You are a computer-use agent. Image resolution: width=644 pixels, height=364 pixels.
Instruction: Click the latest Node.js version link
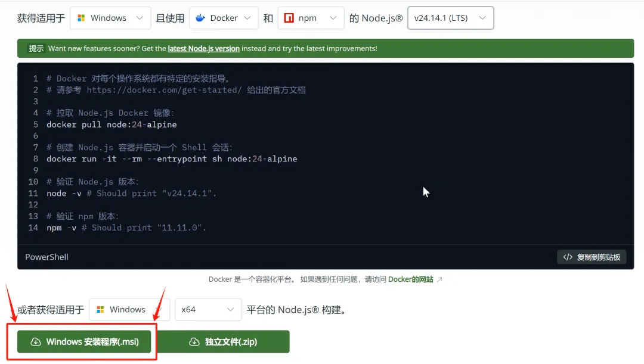(204, 48)
